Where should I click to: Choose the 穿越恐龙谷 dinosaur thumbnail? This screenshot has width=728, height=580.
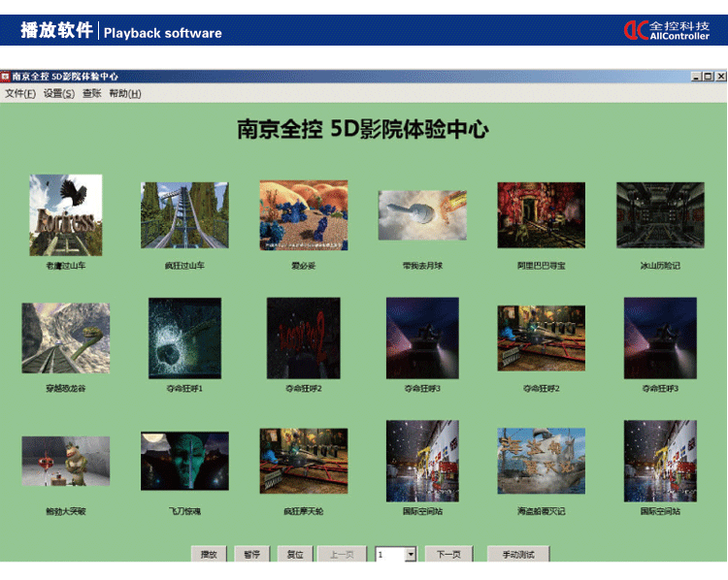pos(65,338)
